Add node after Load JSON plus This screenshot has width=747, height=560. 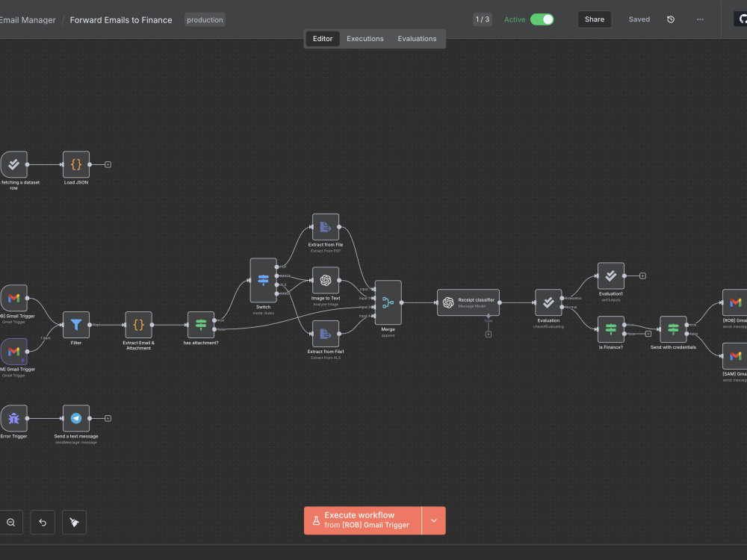[108, 164]
